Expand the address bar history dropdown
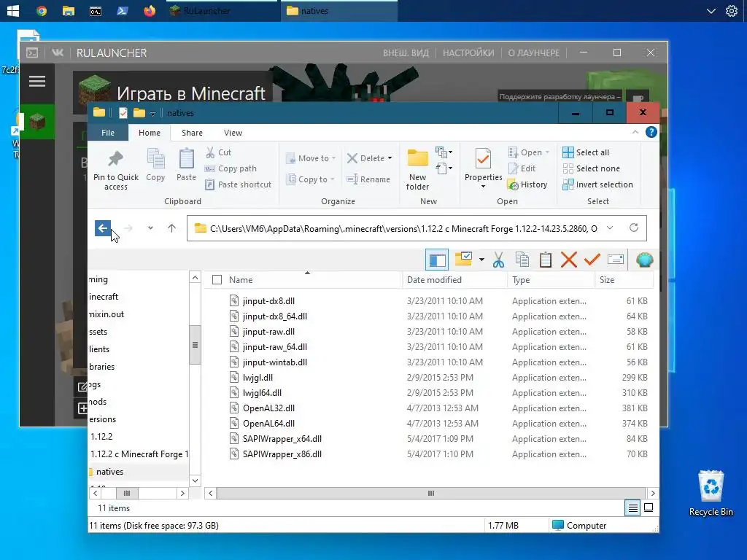Image resolution: width=747 pixels, height=560 pixels. (x=610, y=228)
